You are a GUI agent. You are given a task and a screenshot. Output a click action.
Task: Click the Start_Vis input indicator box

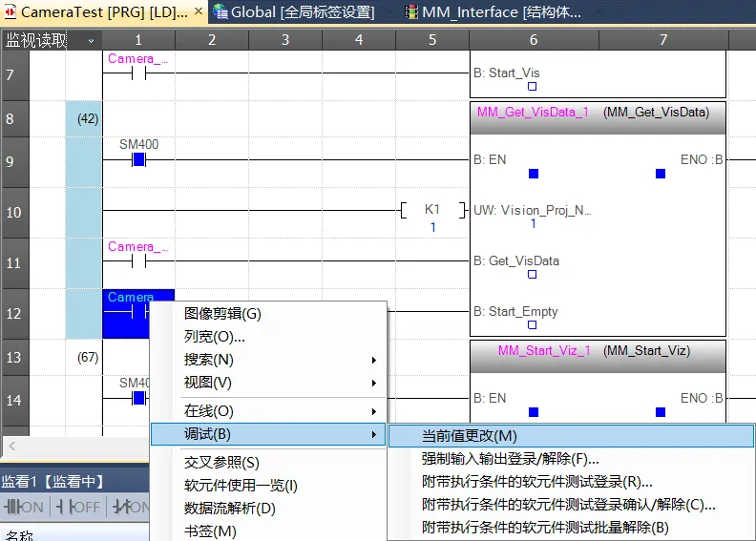(532, 86)
